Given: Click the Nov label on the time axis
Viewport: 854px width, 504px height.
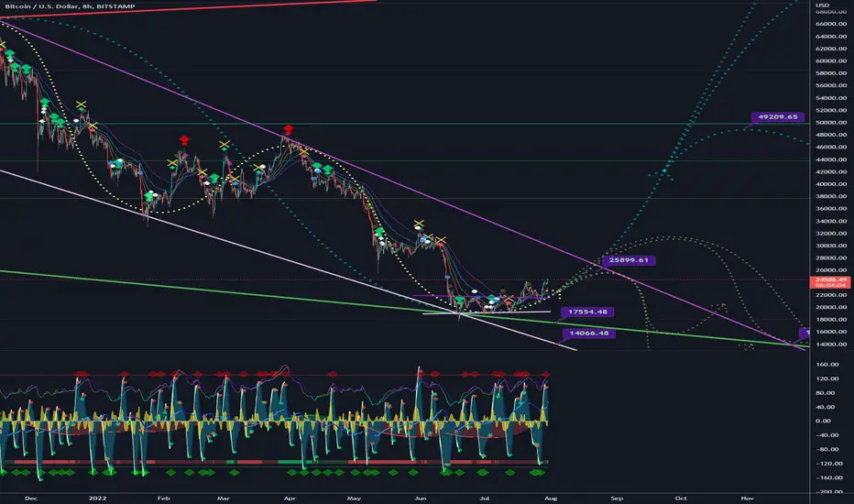Looking at the screenshot, I should (748, 498).
